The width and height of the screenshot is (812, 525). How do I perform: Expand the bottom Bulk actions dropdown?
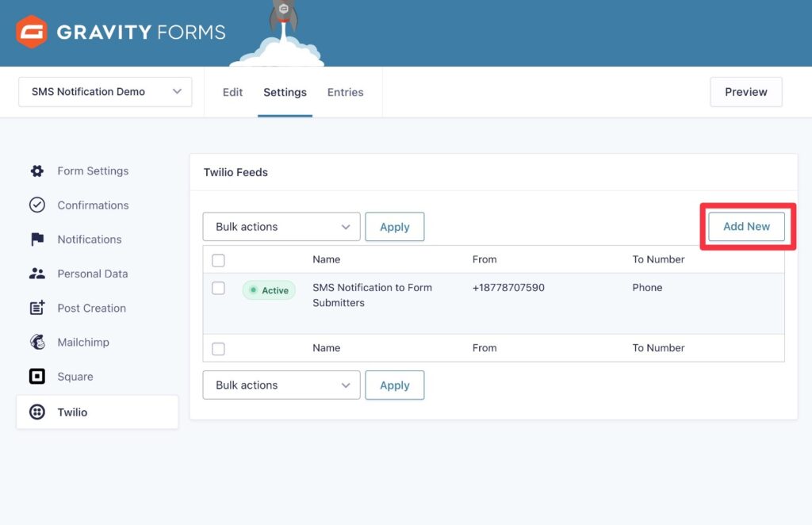coord(282,385)
